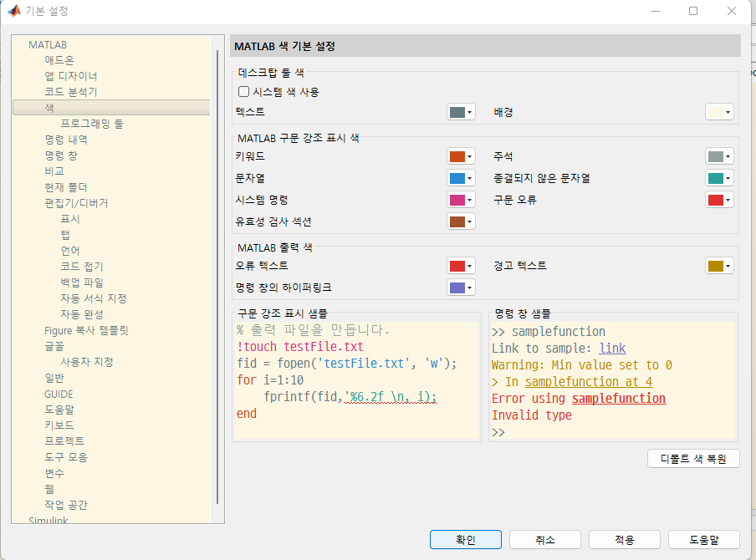Select GUIDE in the tree
This screenshot has height=560, width=756.
tap(59, 395)
